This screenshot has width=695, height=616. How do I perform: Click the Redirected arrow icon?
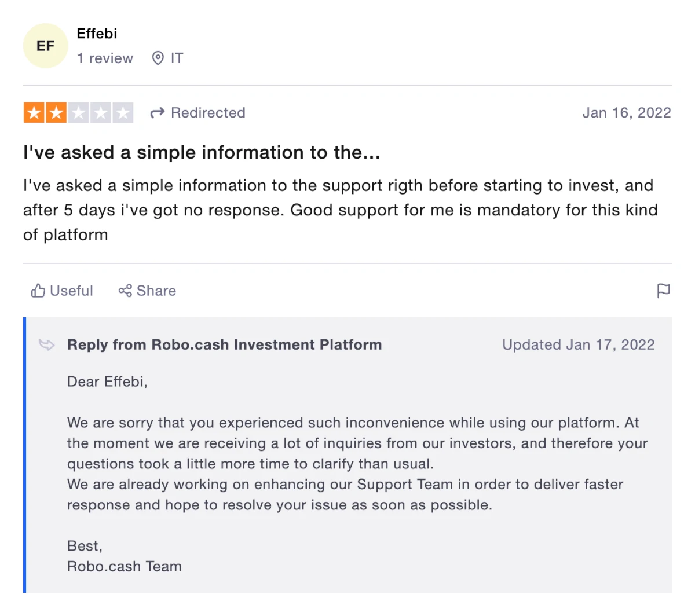pyautogui.click(x=157, y=113)
